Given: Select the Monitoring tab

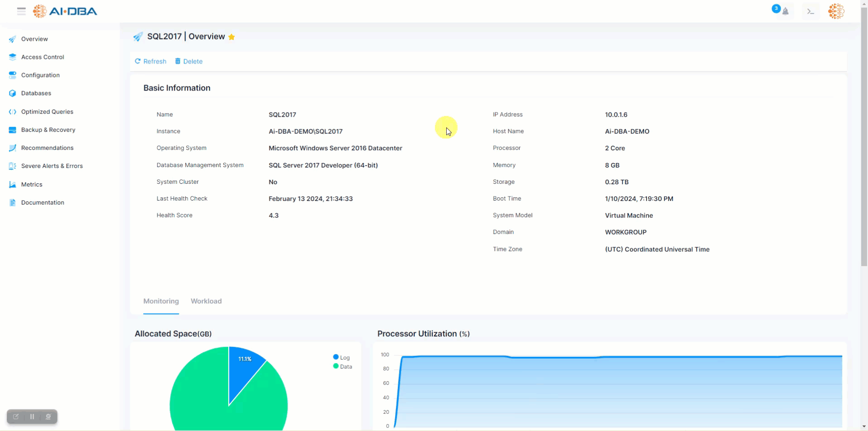Looking at the screenshot, I should tap(161, 301).
